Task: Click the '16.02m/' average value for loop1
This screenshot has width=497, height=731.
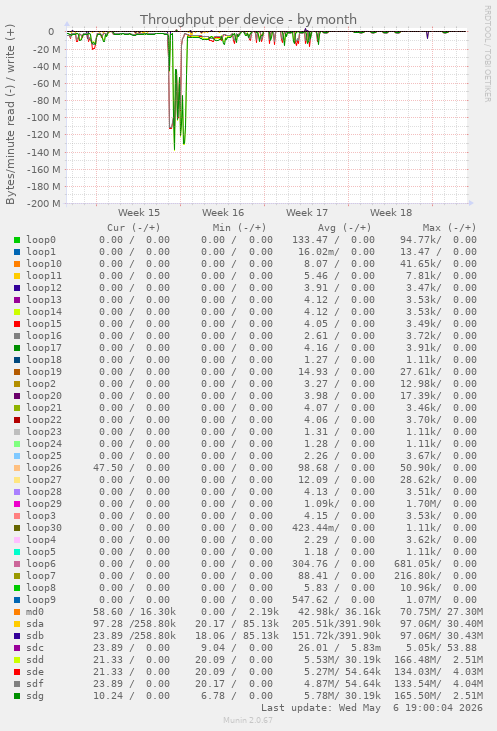Action: click(x=319, y=252)
